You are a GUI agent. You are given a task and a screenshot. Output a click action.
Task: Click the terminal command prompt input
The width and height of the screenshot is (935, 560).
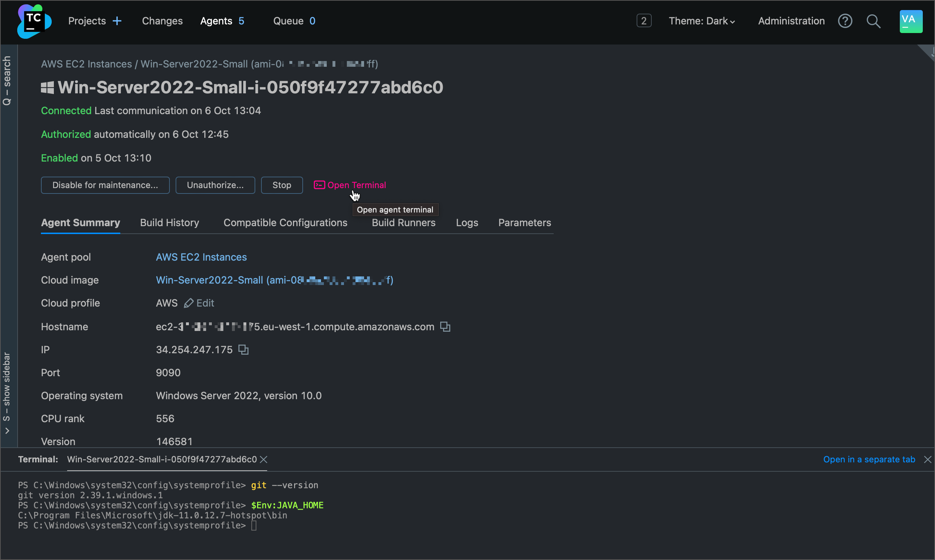[254, 525]
